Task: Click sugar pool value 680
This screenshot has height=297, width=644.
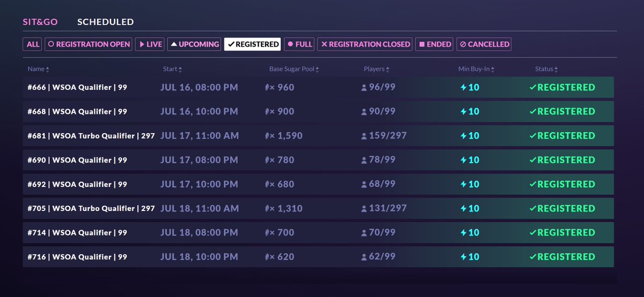Action: 286,184
